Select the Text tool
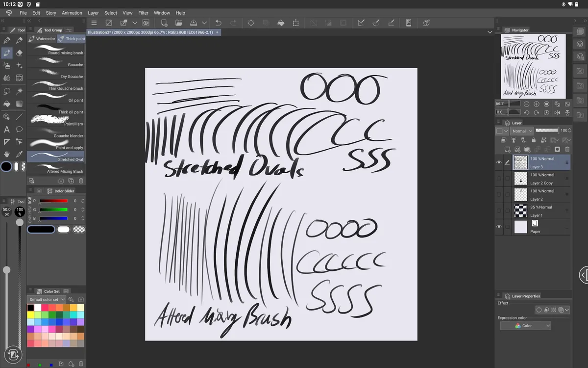 point(7,130)
